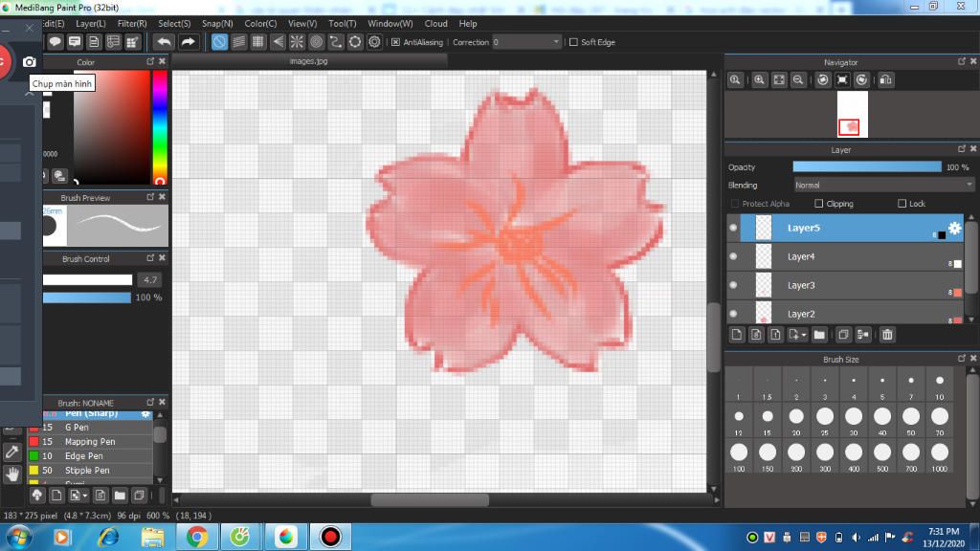The height and width of the screenshot is (551, 980).
Task: Enable the layer Lock checkbox
Action: pyautogui.click(x=902, y=204)
